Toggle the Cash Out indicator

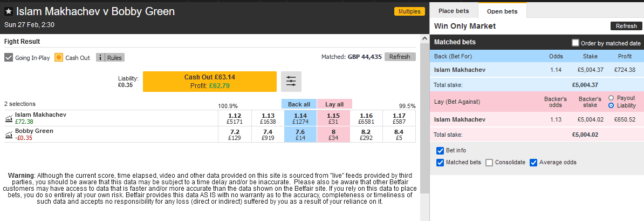pyautogui.click(x=59, y=58)
